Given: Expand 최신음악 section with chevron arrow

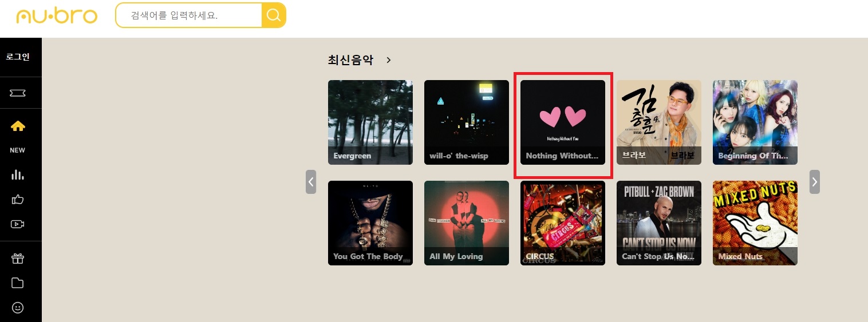Looking at the screenshot, I should [389, 60].
